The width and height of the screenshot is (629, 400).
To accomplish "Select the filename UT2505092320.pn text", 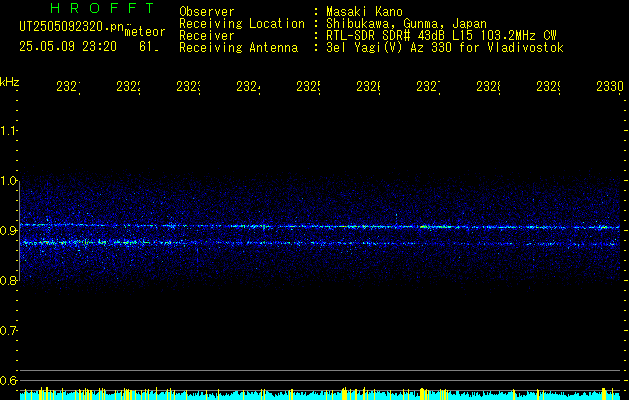I will [72, 27].
